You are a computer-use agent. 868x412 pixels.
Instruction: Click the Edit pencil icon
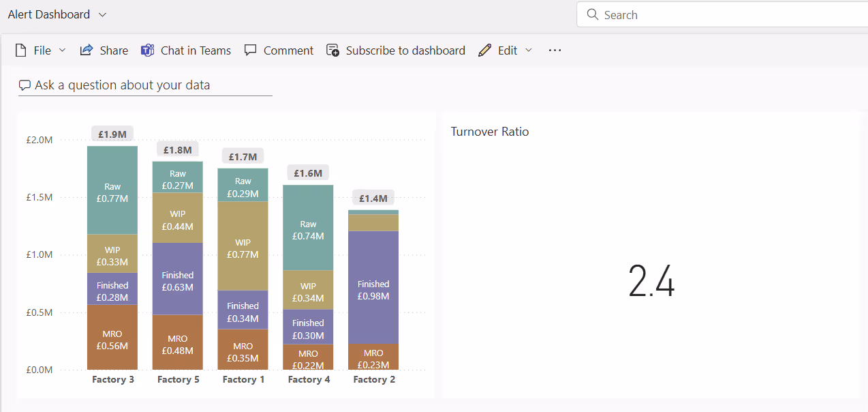point(484,50)
